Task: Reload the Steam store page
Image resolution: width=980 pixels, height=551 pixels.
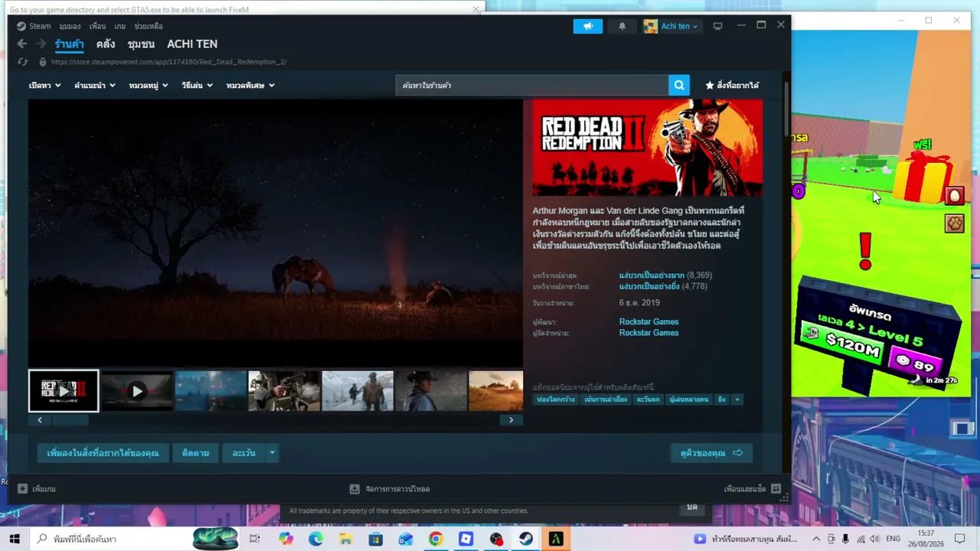Action: tap(22, 62)
